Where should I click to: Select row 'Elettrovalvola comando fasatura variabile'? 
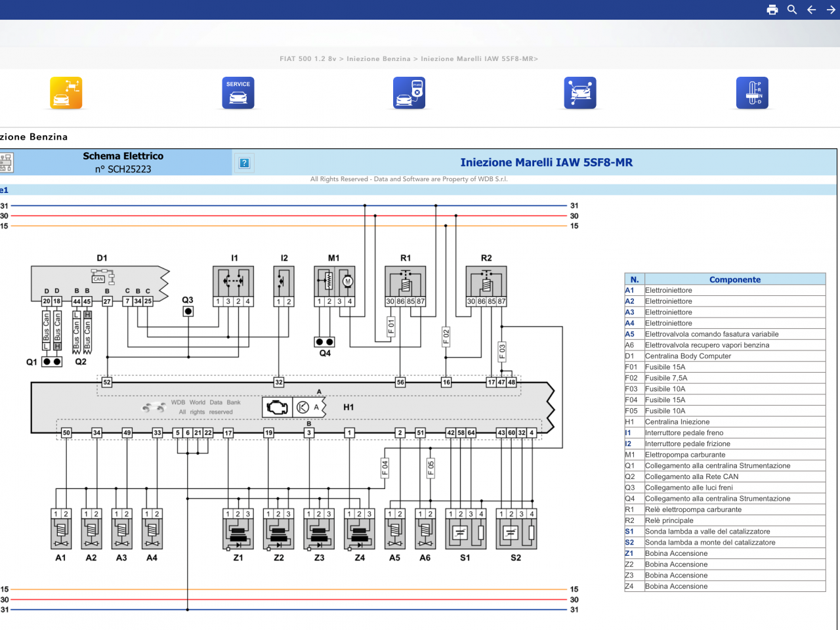coord(725,334)
